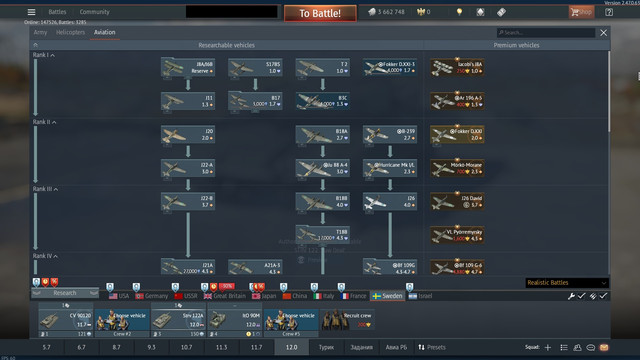Collapse all ranks with top-left arrow

tap(36, 45)
